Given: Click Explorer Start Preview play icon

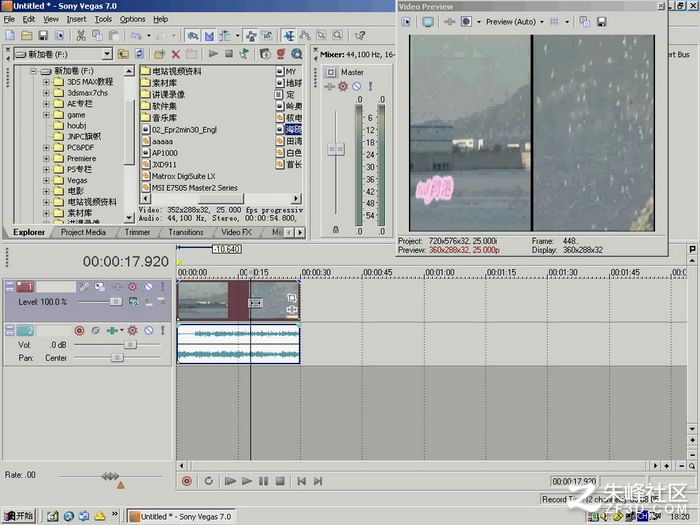Looking at the screenshot, I should (x=213, y=54).
